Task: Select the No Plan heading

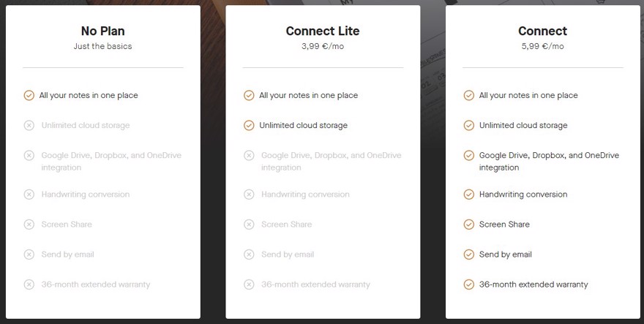Action: point(102,31)
